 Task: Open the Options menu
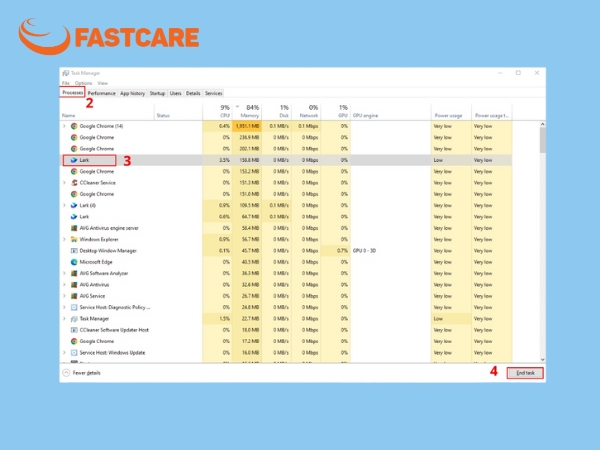pyautogui.click(x=83, y=83)
